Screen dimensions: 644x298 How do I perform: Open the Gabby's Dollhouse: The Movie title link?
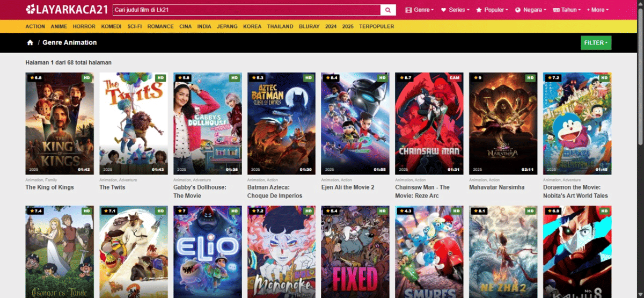click(x=200, y=191)
